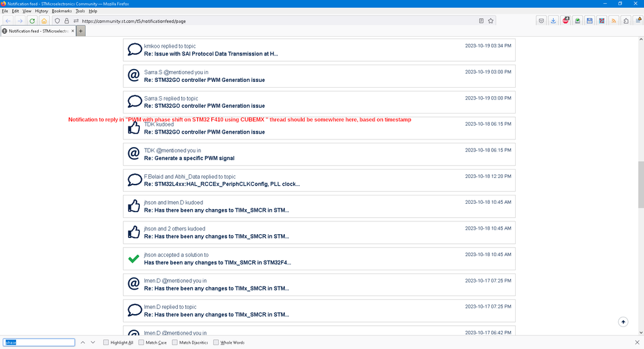Open the File menu

[x=5, y=11]
